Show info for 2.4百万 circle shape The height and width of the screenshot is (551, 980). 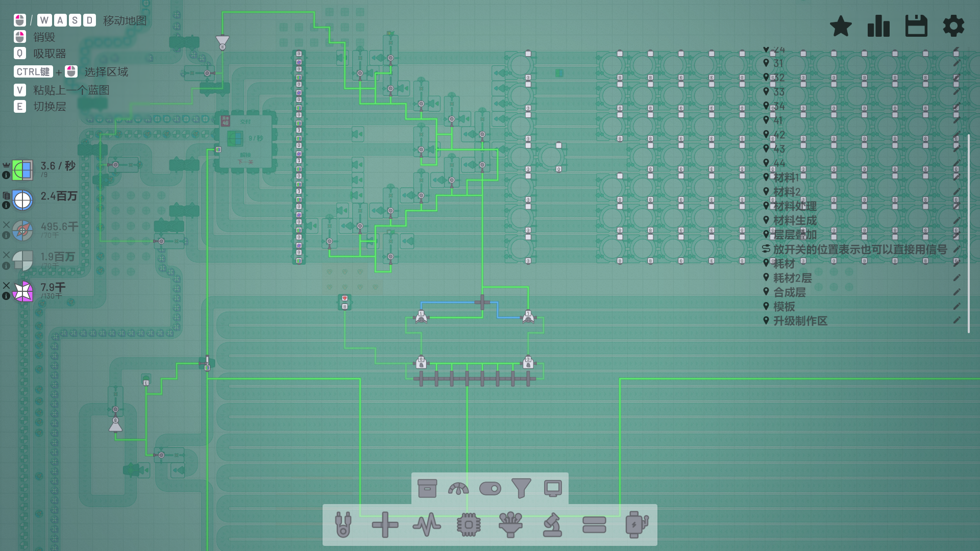[6, 205]
